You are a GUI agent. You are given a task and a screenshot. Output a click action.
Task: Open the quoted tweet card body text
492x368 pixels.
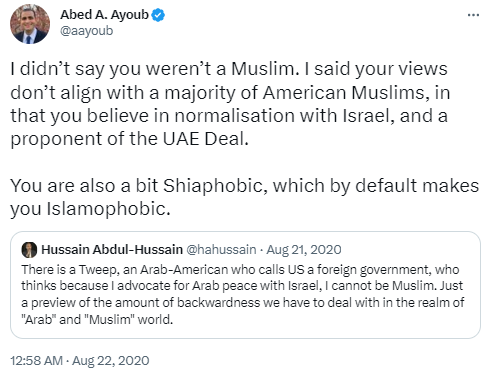(243, 294)
